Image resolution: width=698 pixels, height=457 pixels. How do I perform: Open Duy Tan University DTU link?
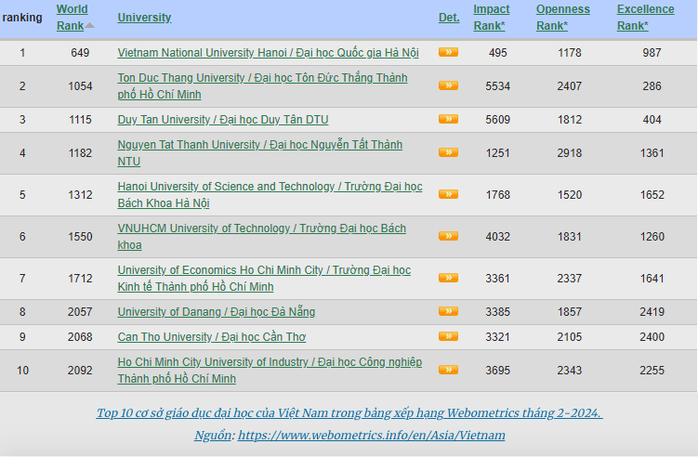click(x=223, y=120)
